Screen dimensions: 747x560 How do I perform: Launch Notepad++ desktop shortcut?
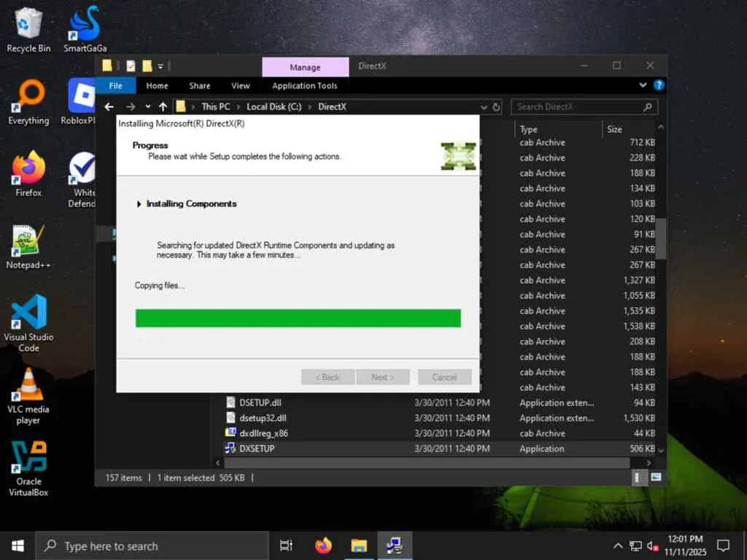click(28, 246)
